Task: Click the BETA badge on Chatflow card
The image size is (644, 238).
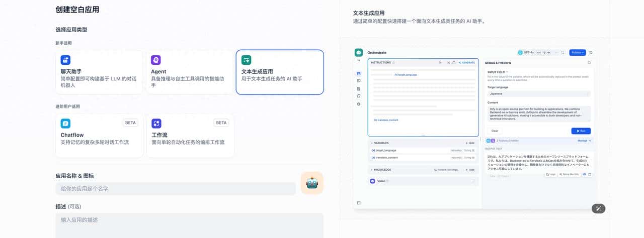Action: pyautogui.click(x=130, y=123)
